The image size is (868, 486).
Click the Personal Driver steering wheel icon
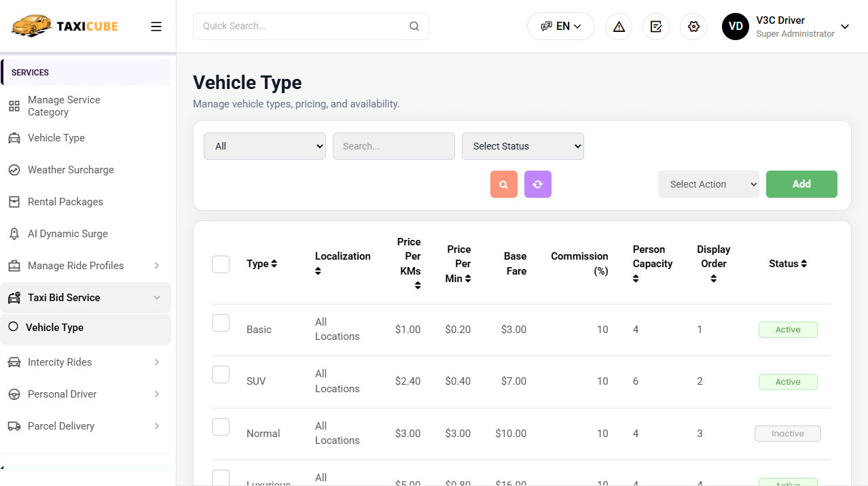pos(14,394)
